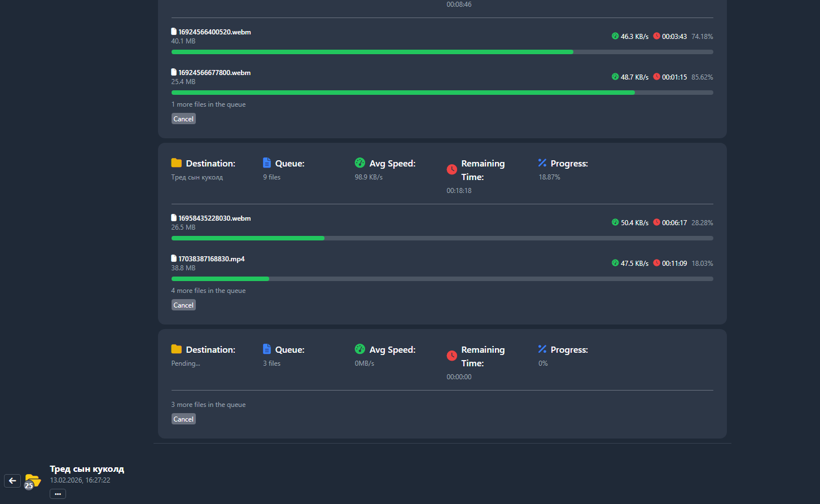Click the '38.8 MB' file size
Viewport: 820px width, 504px height.
pos(183,268)
